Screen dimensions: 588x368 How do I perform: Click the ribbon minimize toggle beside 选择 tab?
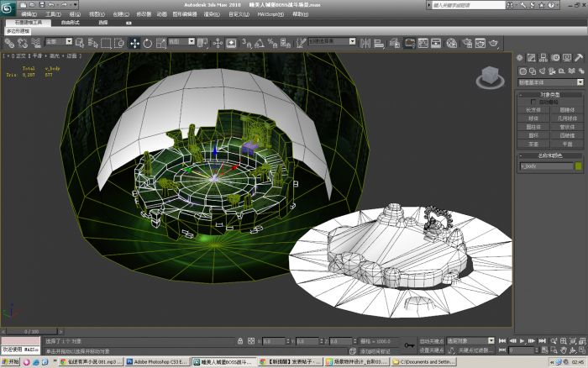pos(129,23)
